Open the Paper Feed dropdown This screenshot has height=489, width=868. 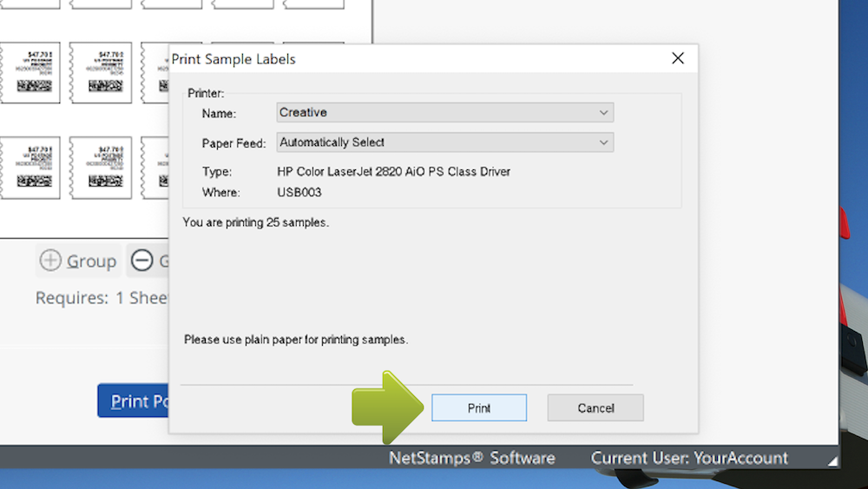coord(444,142)
